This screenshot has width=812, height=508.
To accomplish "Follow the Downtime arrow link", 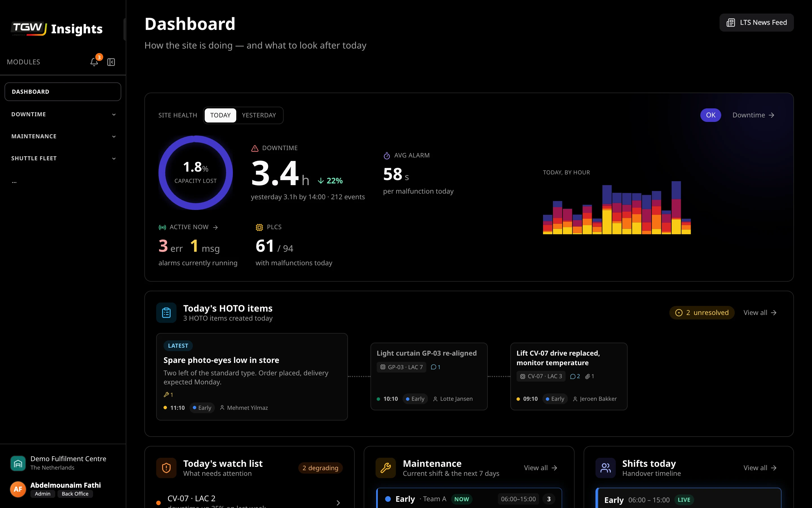I will [x=753, y=115].
